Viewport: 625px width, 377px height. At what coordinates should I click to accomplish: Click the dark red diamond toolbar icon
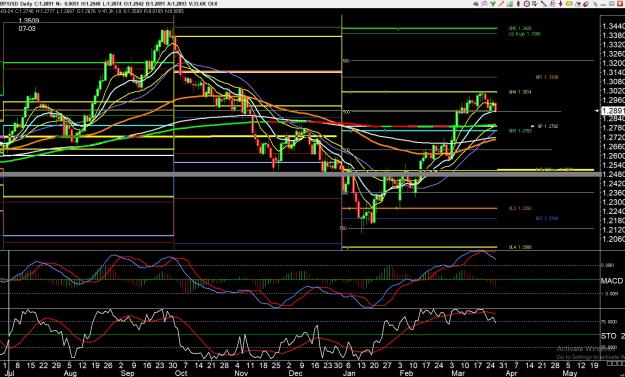point(518,4)
